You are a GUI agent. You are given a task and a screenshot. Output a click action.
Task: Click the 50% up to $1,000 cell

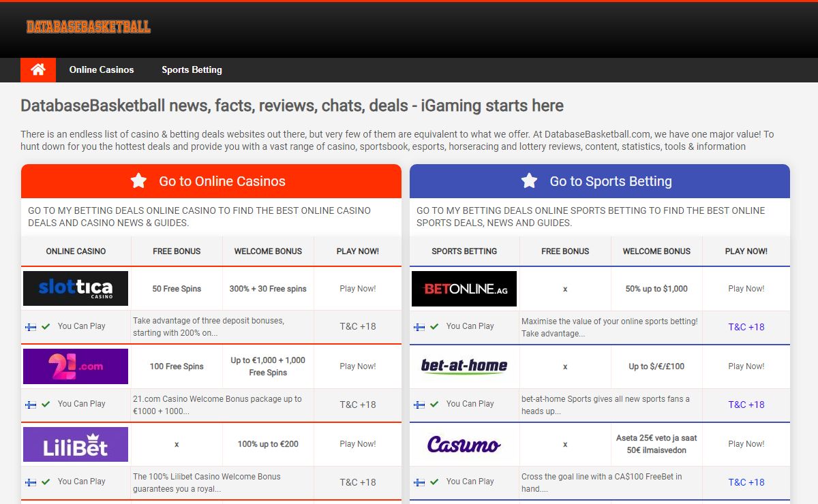click(x=656, y=289)
